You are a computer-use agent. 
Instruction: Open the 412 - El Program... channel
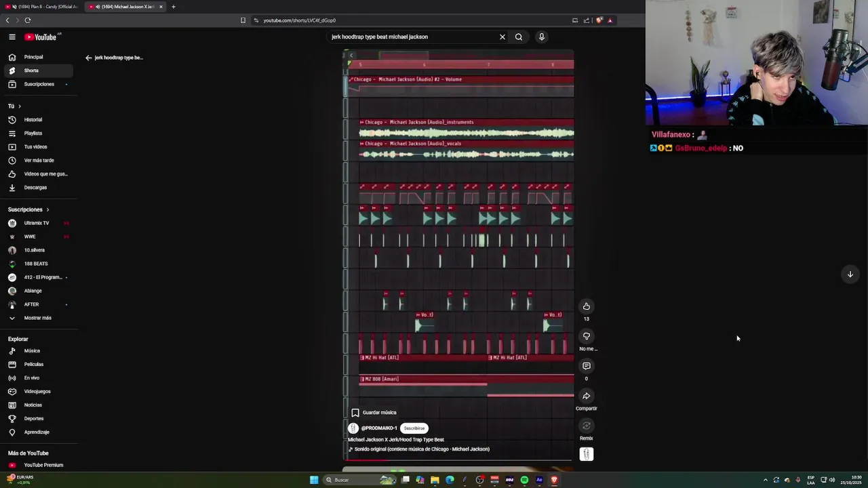coord(37,277)
